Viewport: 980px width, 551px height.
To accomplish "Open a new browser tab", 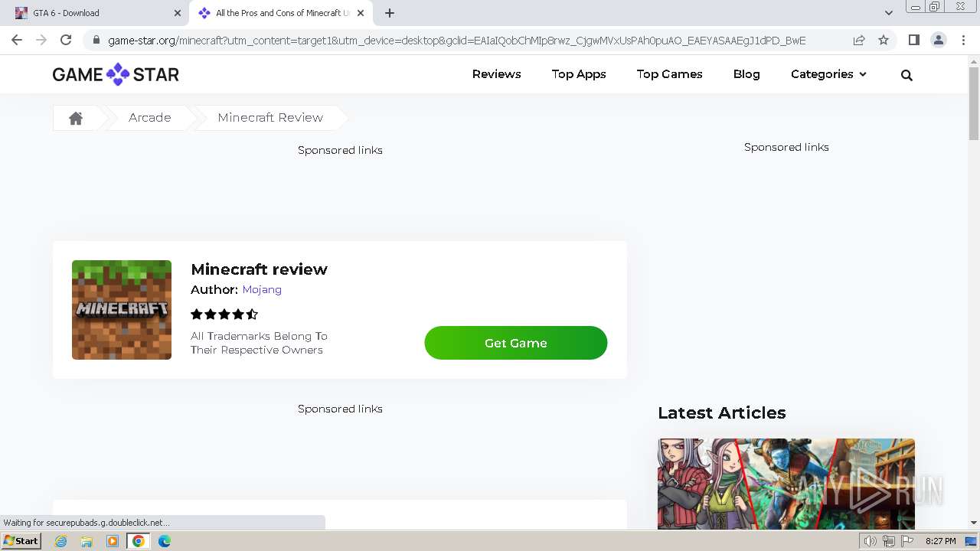I will [390, 13].
